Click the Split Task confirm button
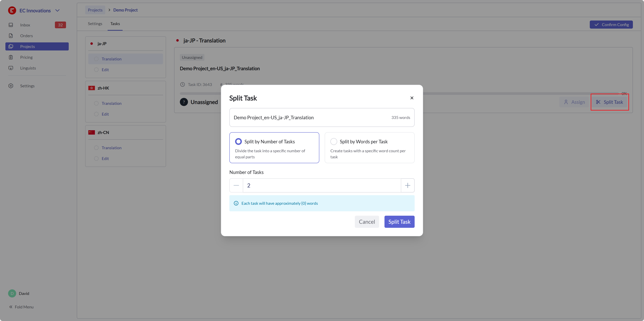The image size is (644, 321). tap(399, 222)
